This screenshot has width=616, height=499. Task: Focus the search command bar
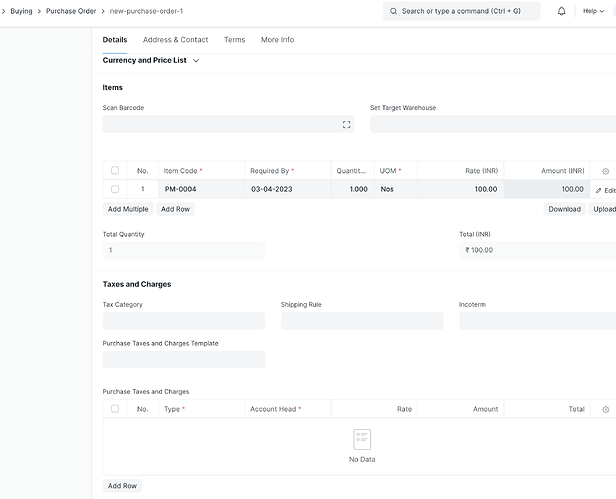[462, 11]
